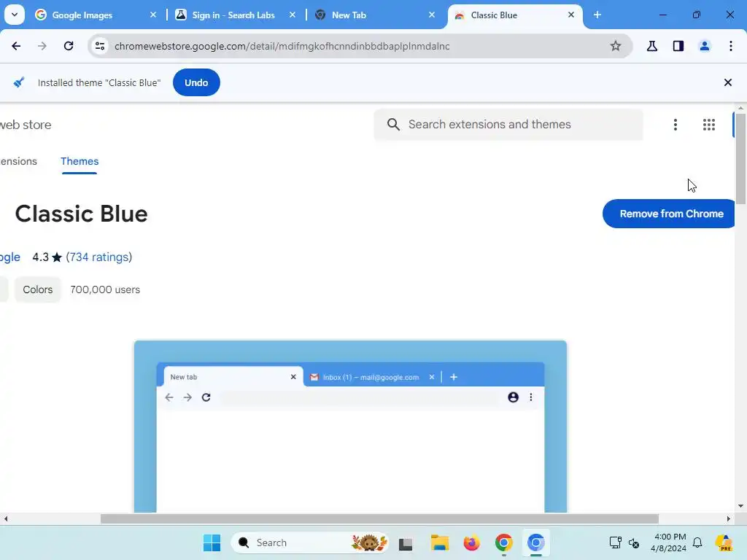
Task: Click the search magnifier icon in web store
Action: pyautogui.click(x=393, y=124)
